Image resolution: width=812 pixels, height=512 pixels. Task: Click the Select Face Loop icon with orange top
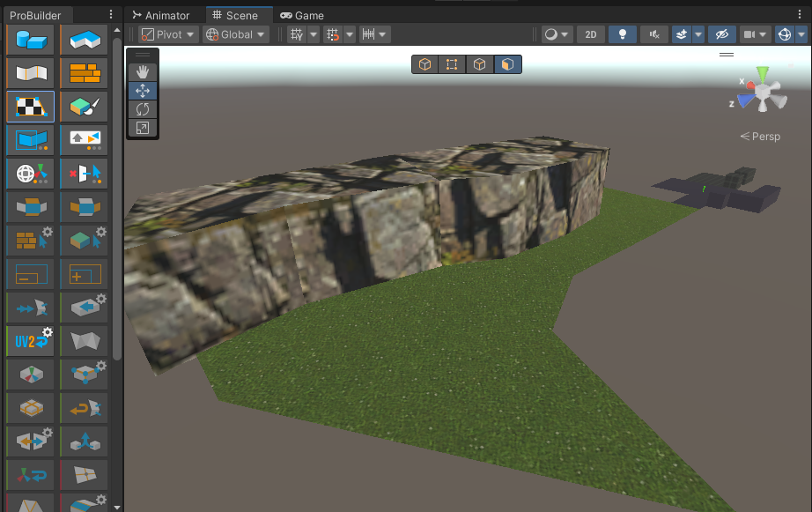click(31, 207)
